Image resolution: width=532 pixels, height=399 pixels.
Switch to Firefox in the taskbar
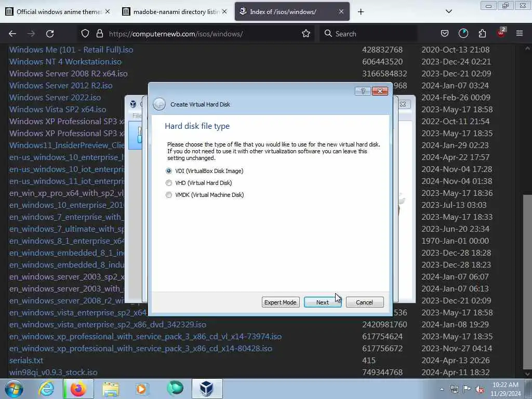(x=78, y=389)
